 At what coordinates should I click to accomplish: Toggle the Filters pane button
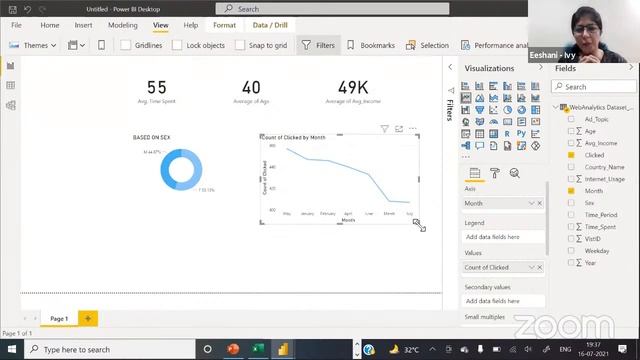pyautogui.click(x=318, y=45)
